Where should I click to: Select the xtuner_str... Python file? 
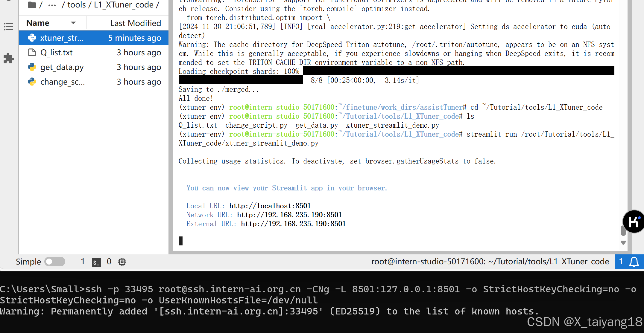pos(62,38)
